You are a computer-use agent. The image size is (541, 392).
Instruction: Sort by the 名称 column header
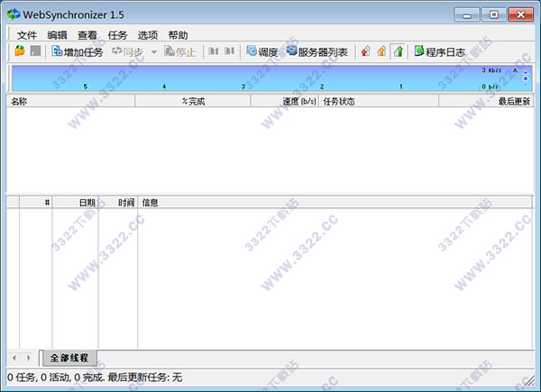tap(70, 101)
